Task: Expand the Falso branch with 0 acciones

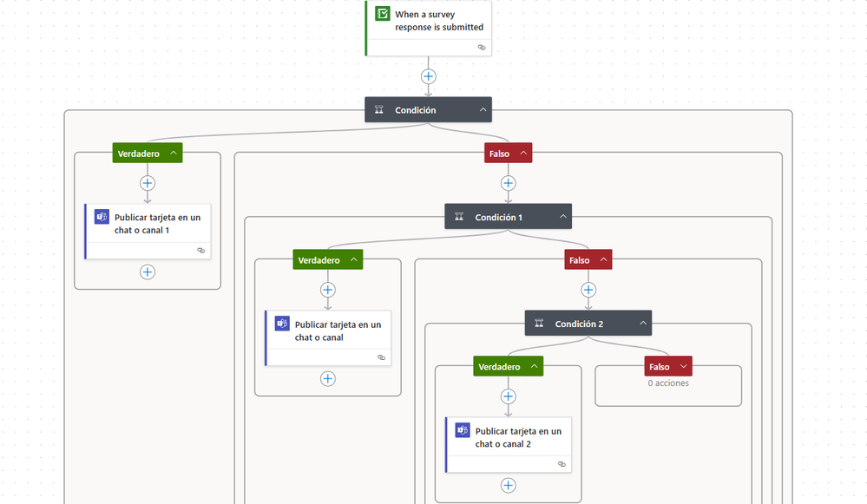Action: click(x=683, y=367)
